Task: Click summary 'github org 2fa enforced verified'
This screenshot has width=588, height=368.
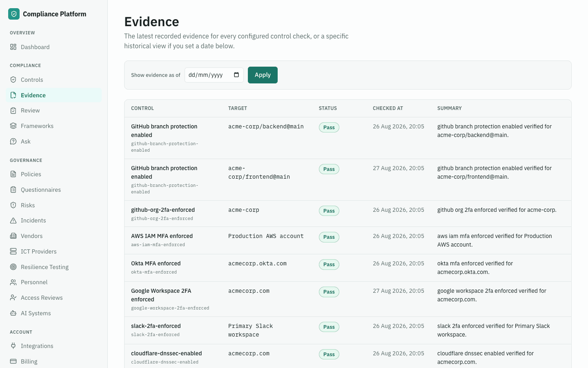Action: tap(497, 210)
